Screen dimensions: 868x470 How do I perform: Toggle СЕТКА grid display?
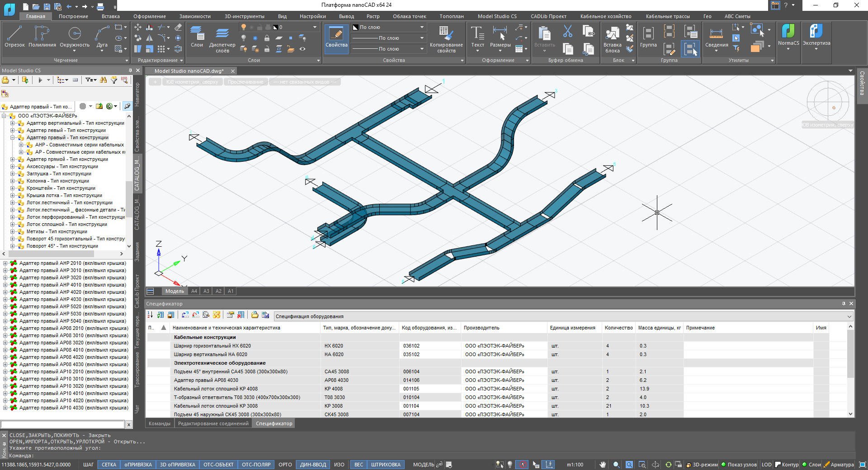click(x=109, y=465)
